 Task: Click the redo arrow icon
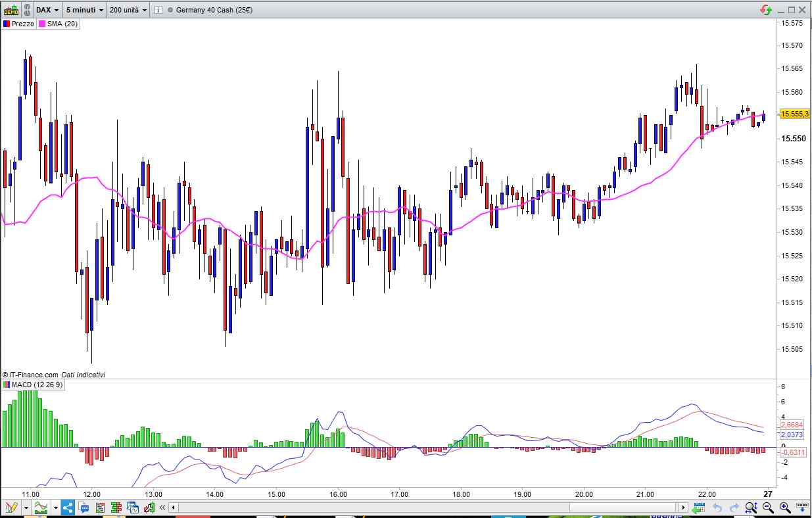734,507
